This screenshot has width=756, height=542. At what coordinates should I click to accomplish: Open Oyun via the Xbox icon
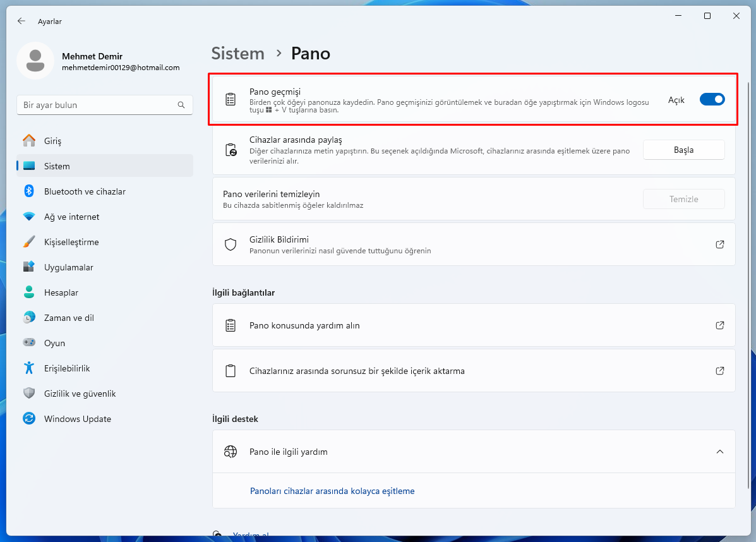(x=28, y=342)
